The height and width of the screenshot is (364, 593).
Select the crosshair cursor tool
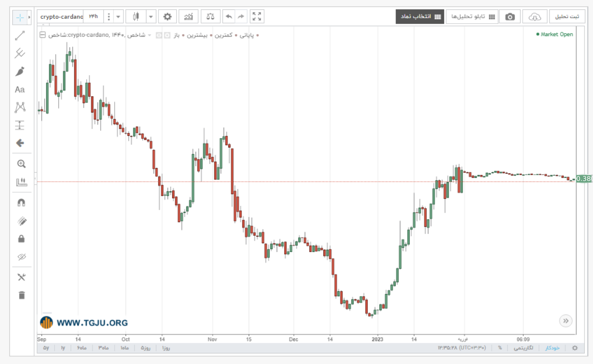(x=20, y=17)
